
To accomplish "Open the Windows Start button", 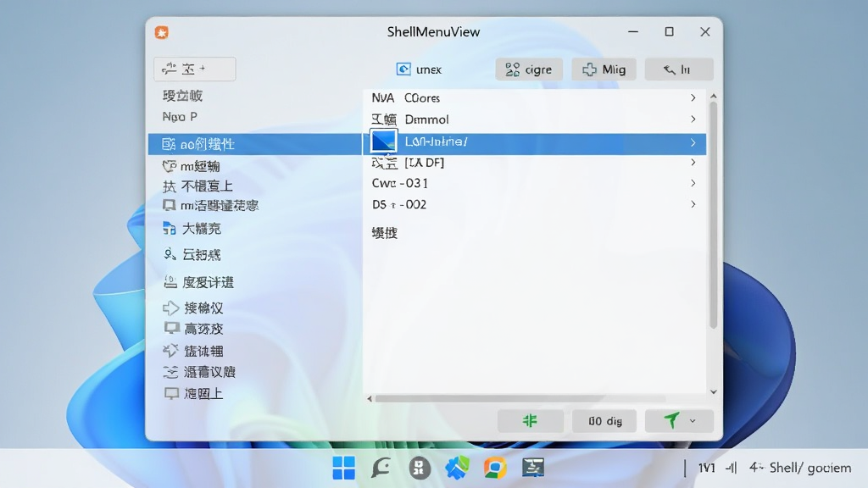I will [x=344, y=468].
